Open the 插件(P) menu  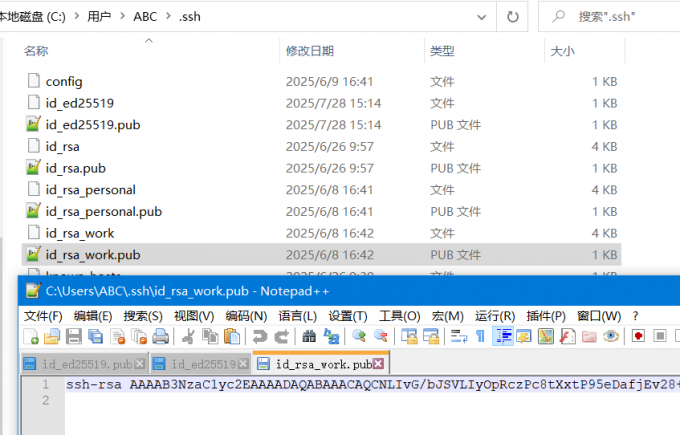click(546, 316)
